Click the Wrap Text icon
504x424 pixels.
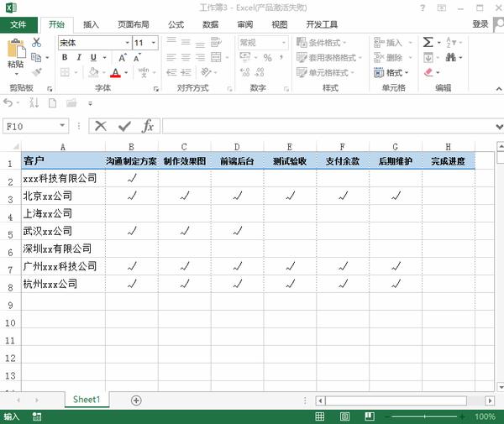(216, 42)
